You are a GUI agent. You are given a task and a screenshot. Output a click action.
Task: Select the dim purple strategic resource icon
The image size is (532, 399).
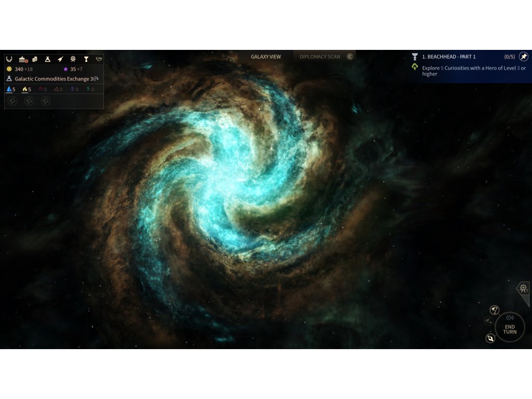[72, 89]
